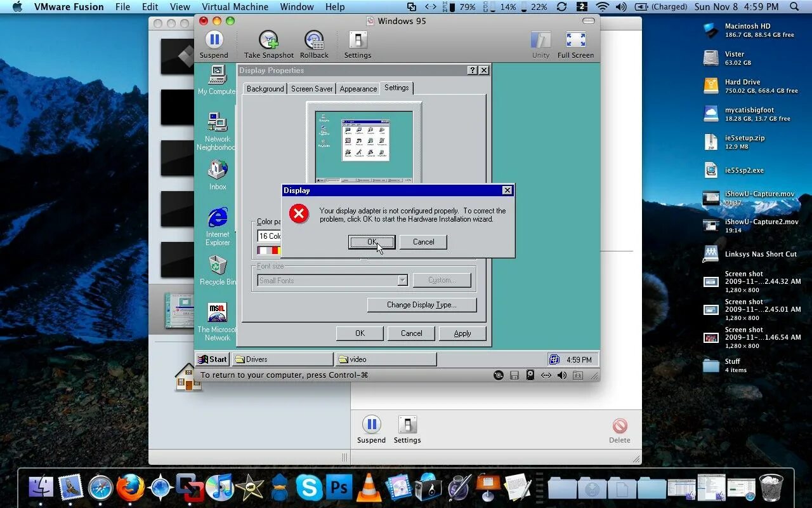812x508 pixels.
Task: Click the Take Snapshot toolbar icon
Action: click(x=269, y=44)
